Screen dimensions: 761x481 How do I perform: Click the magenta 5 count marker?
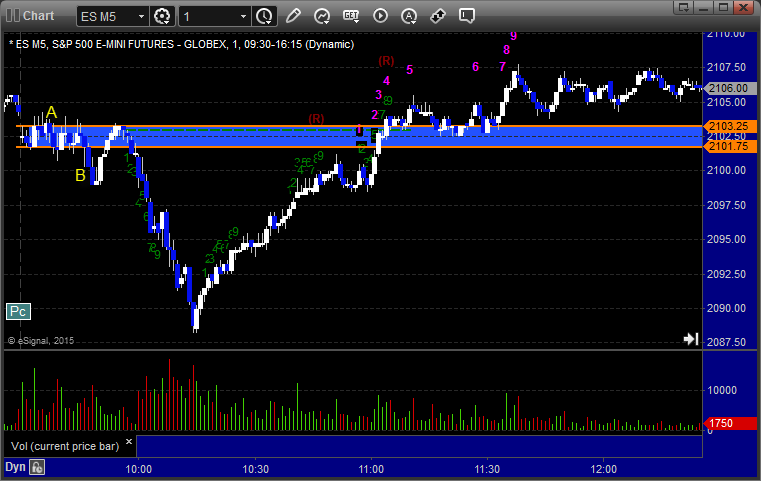[x=410, y=70]
